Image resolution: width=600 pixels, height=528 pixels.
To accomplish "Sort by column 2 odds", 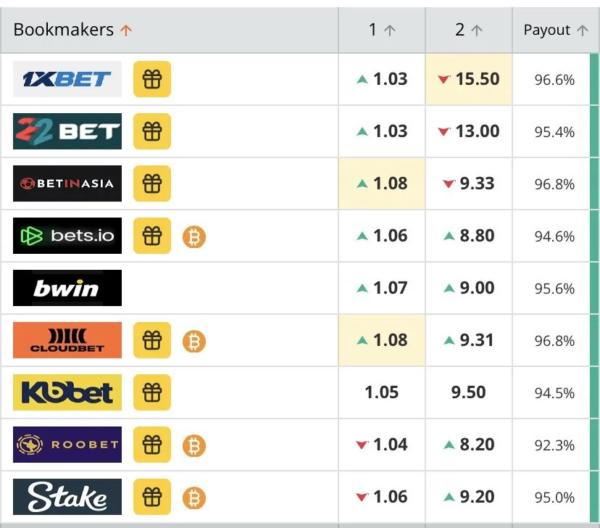I will click(x=468, y=30).
